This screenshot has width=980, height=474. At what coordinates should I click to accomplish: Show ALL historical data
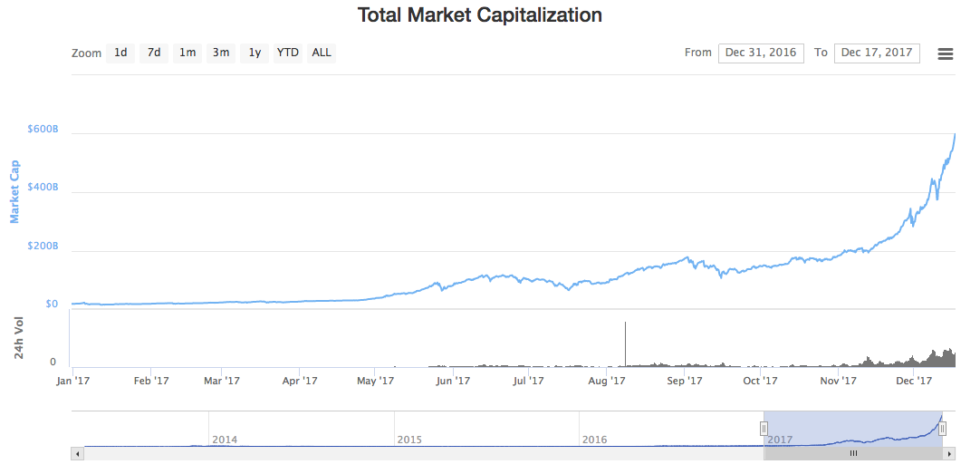pos(322,53)
